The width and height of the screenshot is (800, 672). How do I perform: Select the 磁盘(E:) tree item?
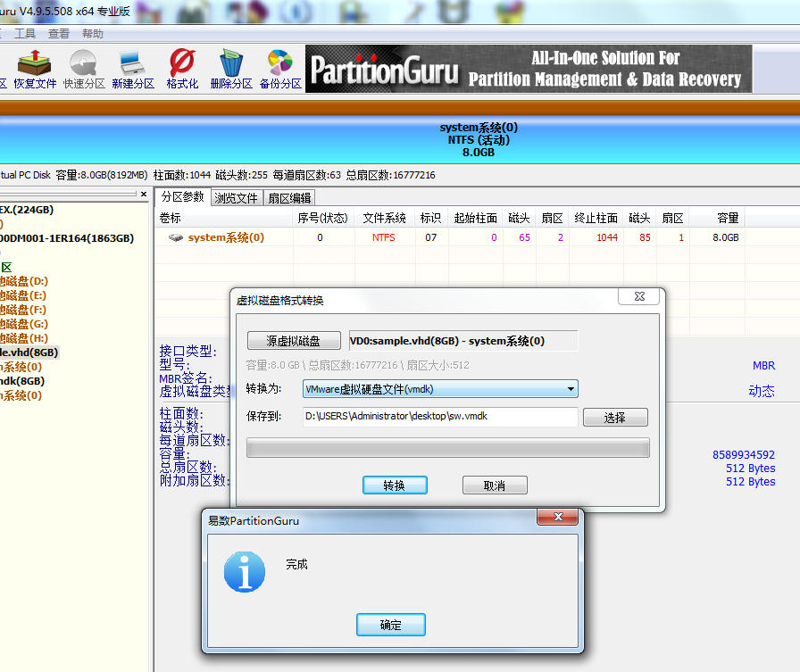23,295
